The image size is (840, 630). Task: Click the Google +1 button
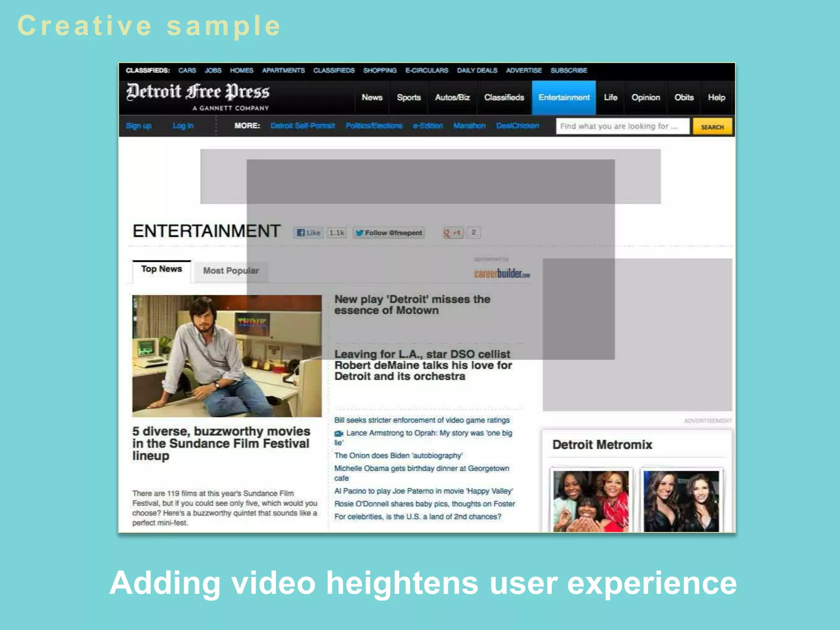[453, 233]
